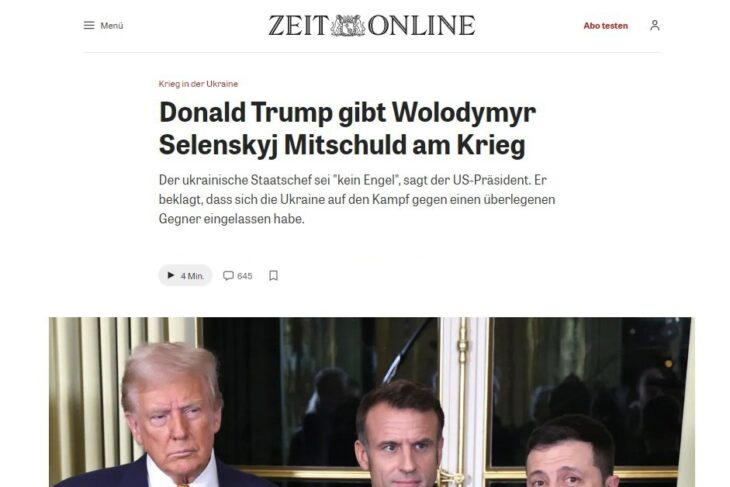Click the 645 comment count
730x487 pixels.
[x=245, y=276]
